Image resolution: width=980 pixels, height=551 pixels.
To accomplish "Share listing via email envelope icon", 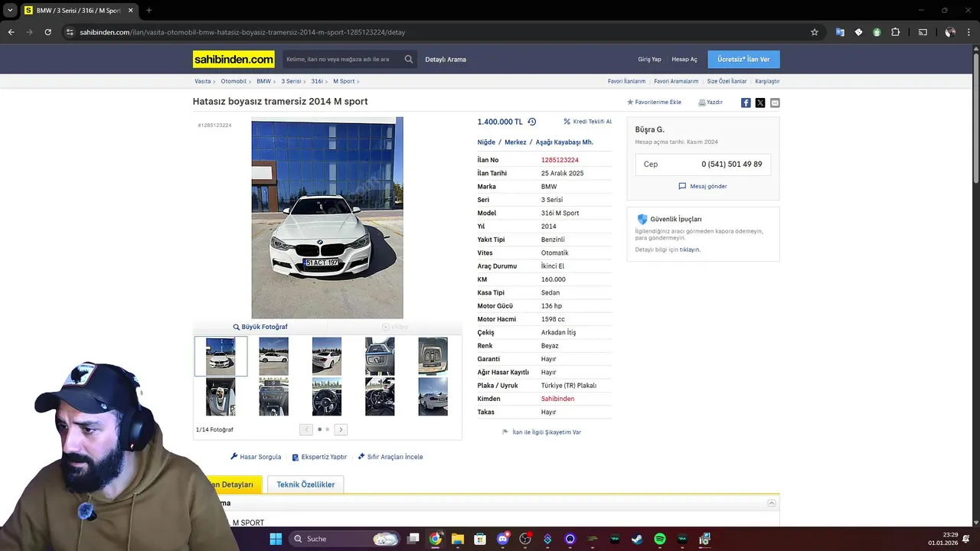I will pyautogui.click(x=775, y=103).
